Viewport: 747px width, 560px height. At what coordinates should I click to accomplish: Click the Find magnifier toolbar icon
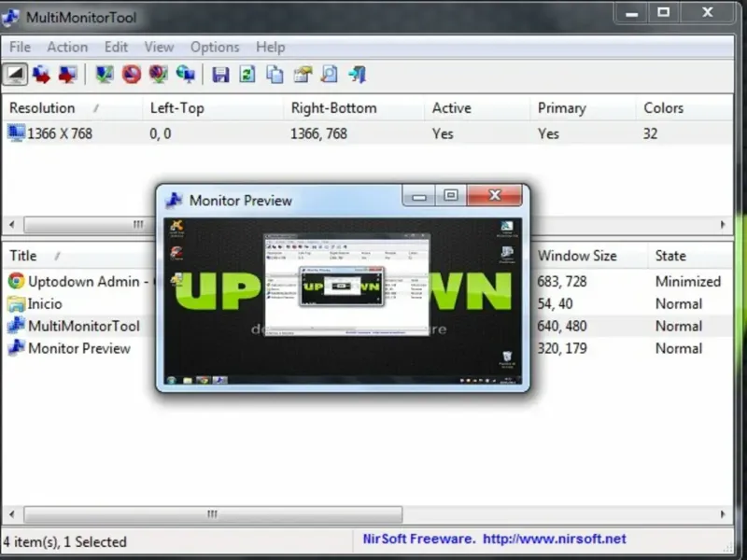[330, 75]
